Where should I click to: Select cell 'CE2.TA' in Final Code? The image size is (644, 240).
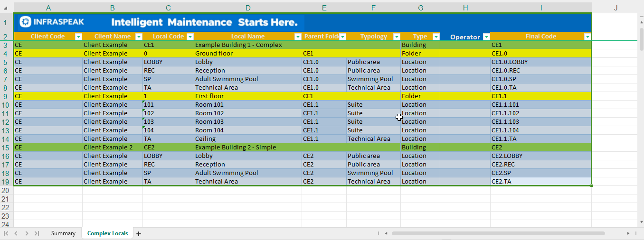[541, 182]
